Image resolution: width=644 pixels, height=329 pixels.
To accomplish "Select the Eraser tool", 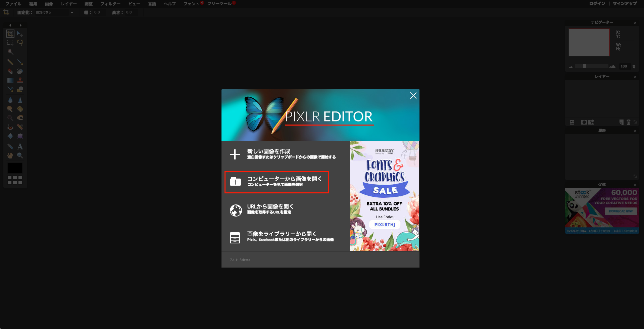I will pos(10,71).
